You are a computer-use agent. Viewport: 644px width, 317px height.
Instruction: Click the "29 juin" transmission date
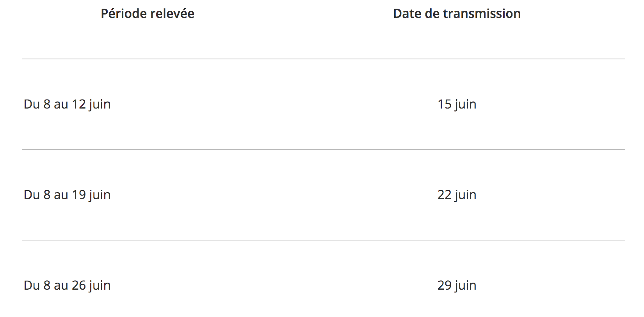pyautogui.click(x=457, y=285)
